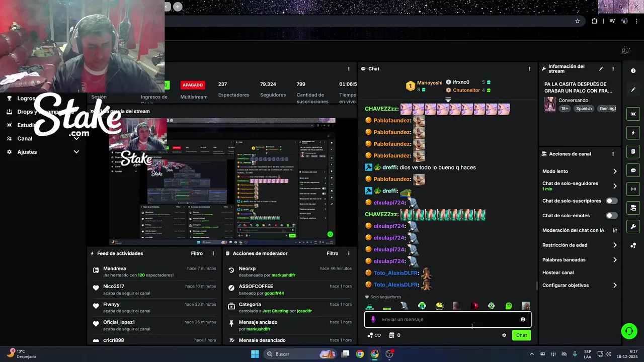Click the 18+ tag
The width and height of the screenshot is (644, 362).
coord(565,109)
